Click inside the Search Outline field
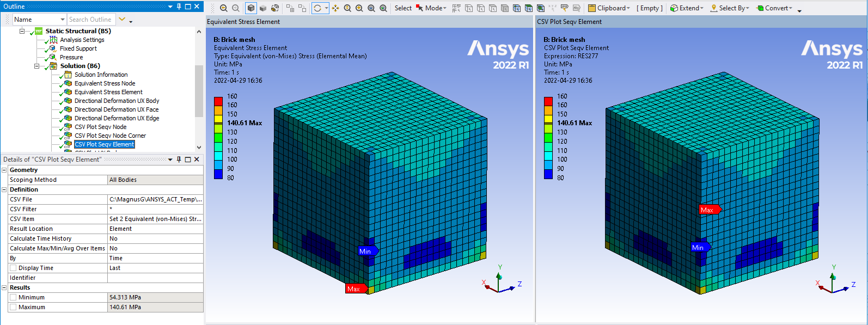 point(91,20)
